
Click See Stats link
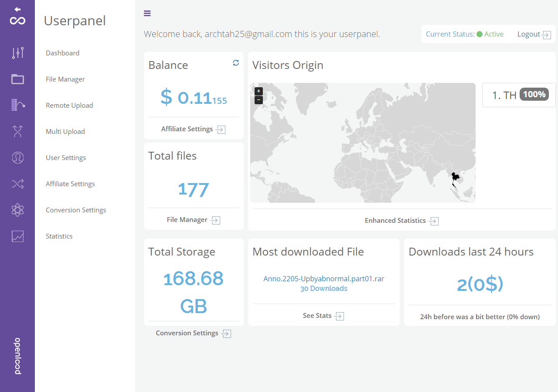pyautogui.click(x=323, y=316)
